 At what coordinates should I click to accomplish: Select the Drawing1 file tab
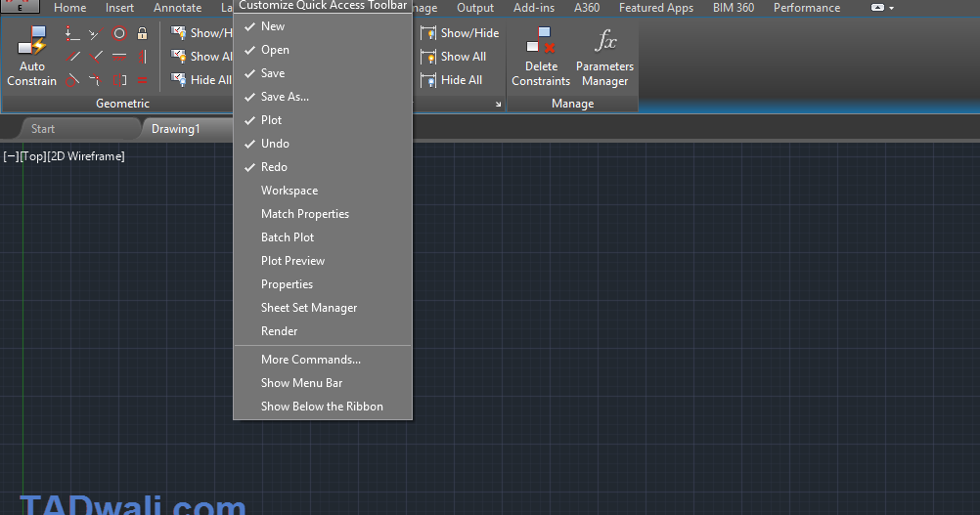coord(176,129)
